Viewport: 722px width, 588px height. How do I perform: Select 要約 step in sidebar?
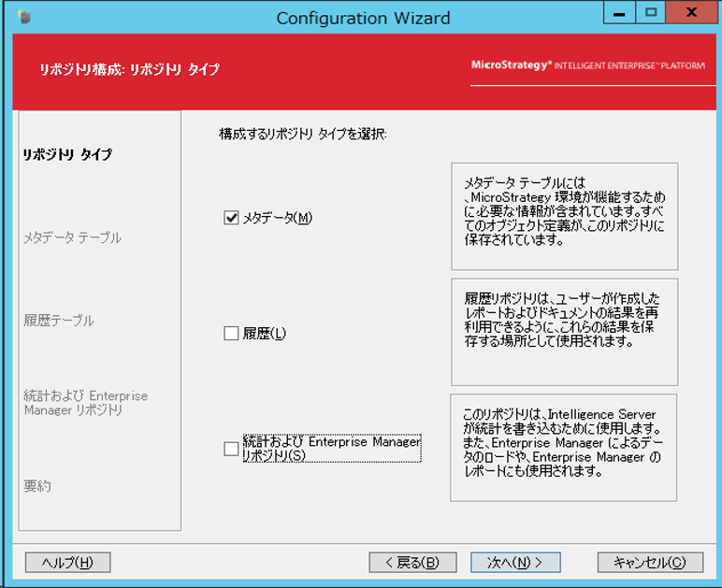[x=37, y=486]
